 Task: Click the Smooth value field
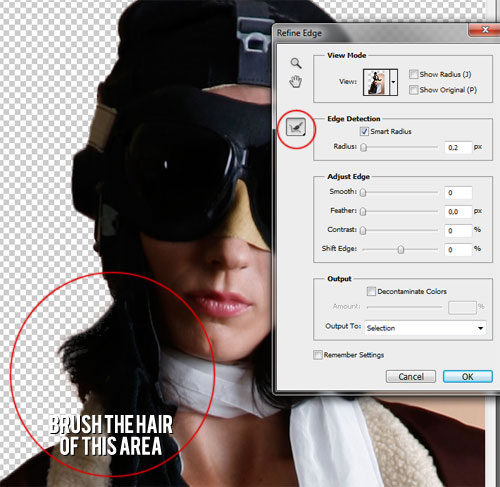(x=458, y=193)
